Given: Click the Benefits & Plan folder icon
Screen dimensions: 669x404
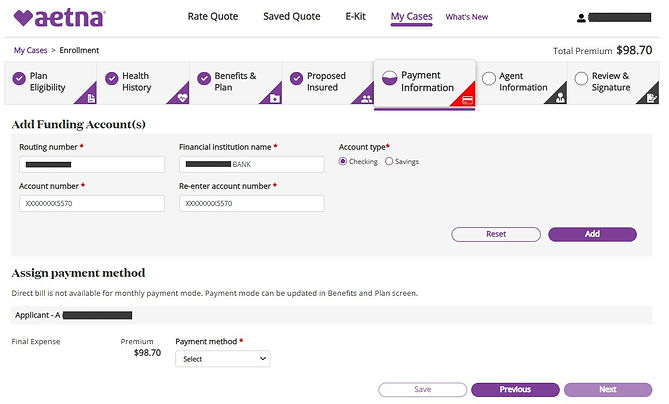Looking at the screenshot, I should (x=275, y=99).
